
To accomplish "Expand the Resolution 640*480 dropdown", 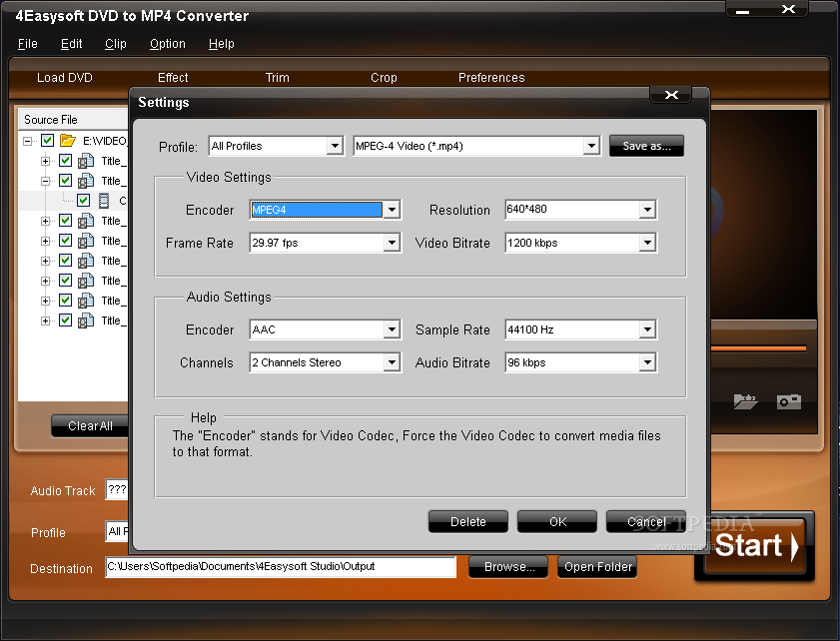I will (647, 210).
